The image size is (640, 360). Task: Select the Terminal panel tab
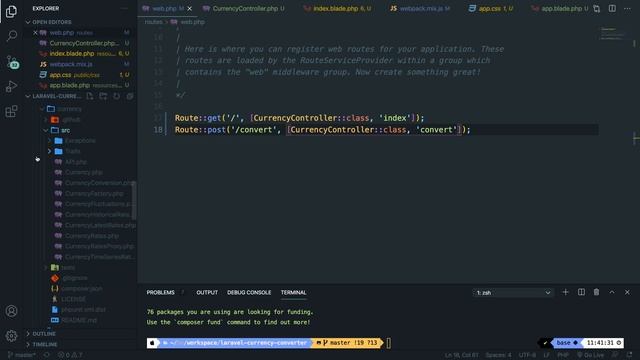point(293,293)
